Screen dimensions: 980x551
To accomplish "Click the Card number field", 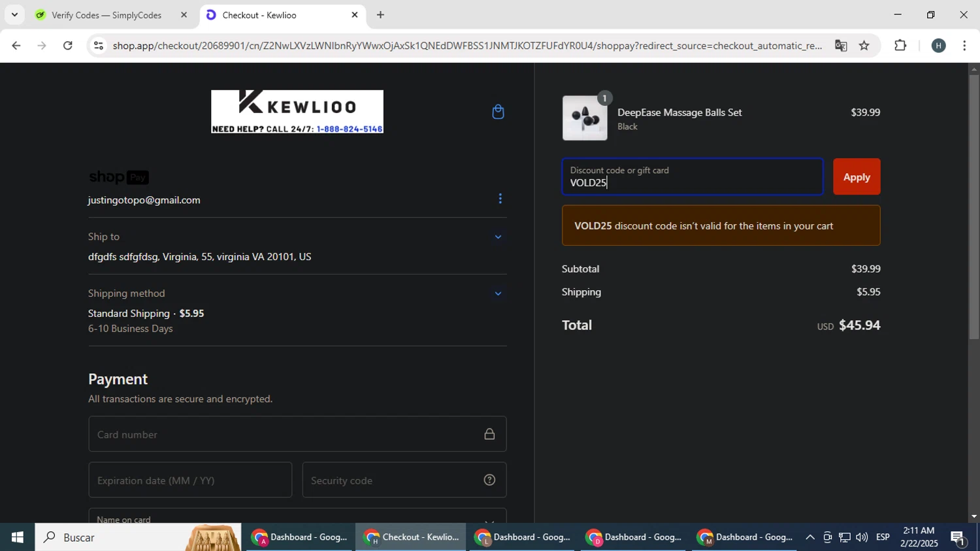I will click(x=297, y=434).
